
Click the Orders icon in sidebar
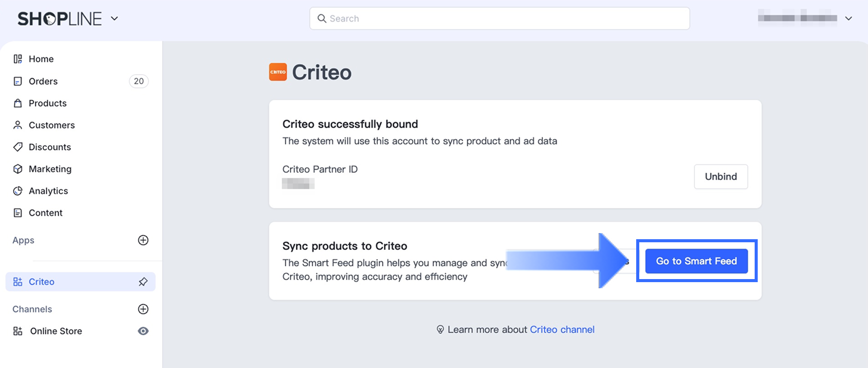coord(18,81)
